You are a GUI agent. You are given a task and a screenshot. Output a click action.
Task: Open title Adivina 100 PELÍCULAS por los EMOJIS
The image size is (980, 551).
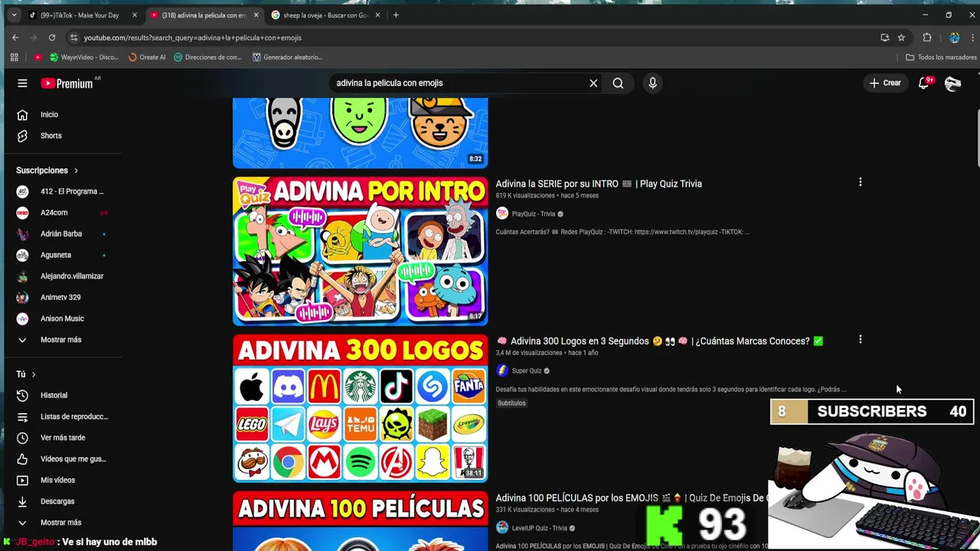click(632, 498)
